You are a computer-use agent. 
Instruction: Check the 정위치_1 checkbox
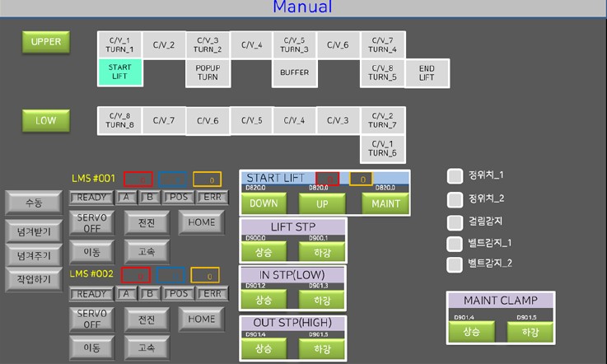[x=455, y=175]
